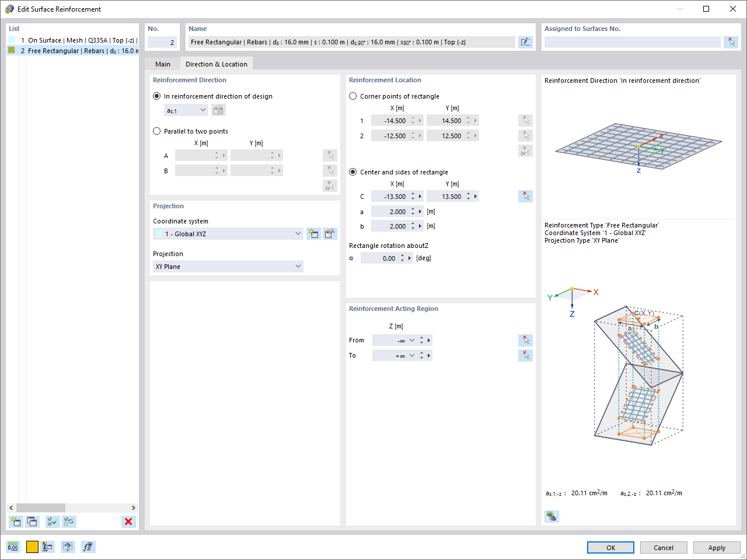
Task: Click the Assigned to Surfaces No. field
Action: click(633, 42)
